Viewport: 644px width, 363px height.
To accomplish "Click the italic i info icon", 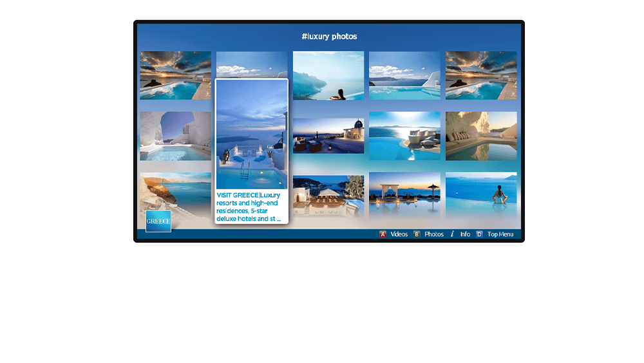I will pos(452,234).
